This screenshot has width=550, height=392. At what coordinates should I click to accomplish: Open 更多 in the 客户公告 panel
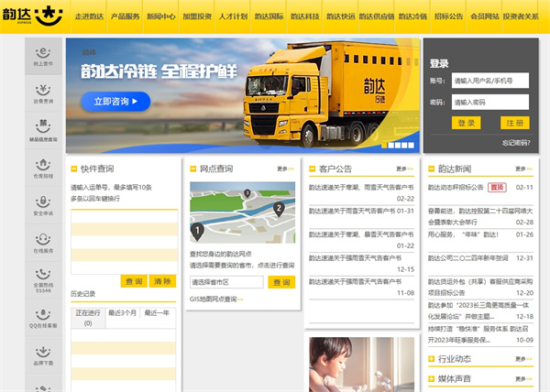point(404,169)
